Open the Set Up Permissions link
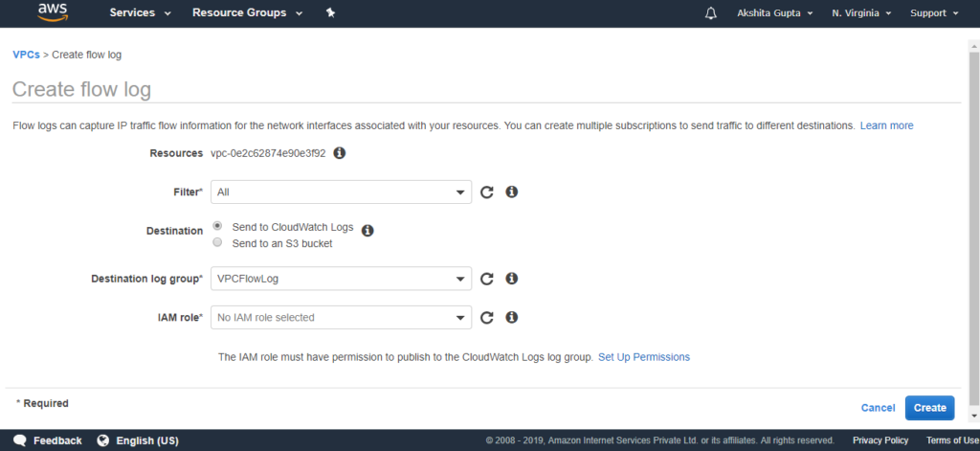Image resolution: width=980 pixels, height=451 pixels. point(644,357)
